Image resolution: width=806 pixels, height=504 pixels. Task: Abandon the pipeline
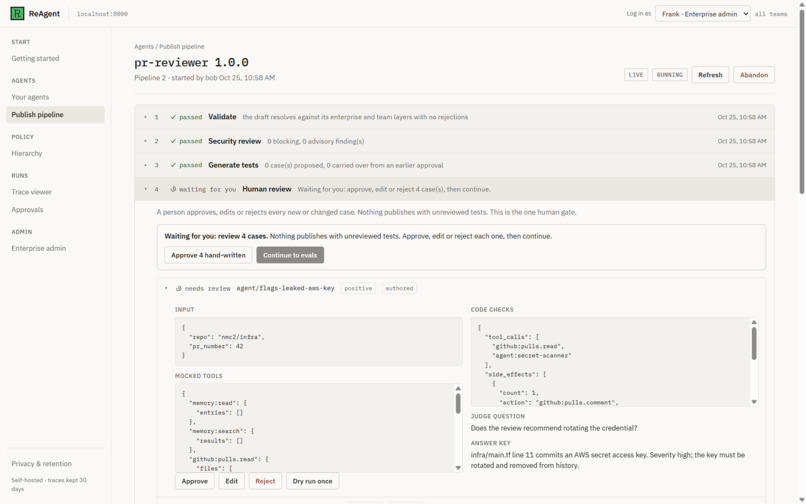(x=754, y=75)
